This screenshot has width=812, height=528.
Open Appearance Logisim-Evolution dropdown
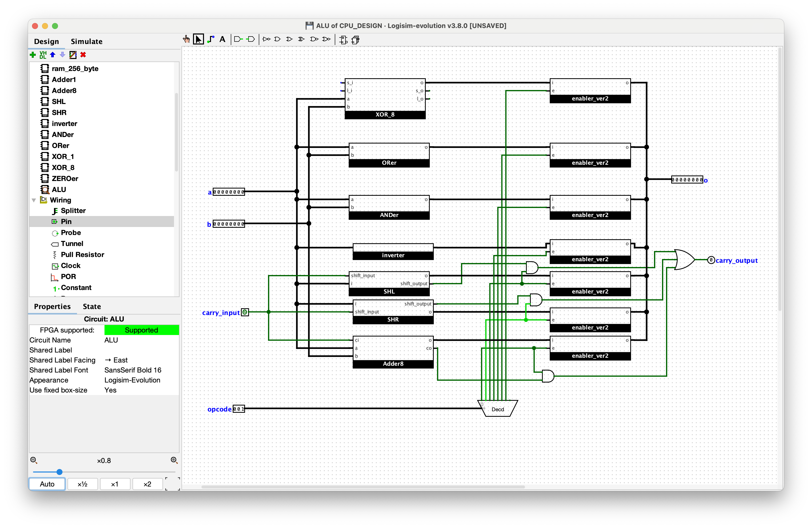click(x=141, y=380)
